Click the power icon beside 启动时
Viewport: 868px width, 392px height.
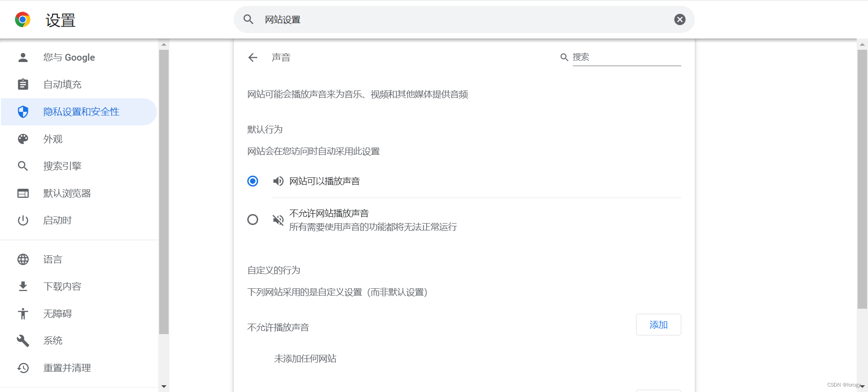[23, 220]
